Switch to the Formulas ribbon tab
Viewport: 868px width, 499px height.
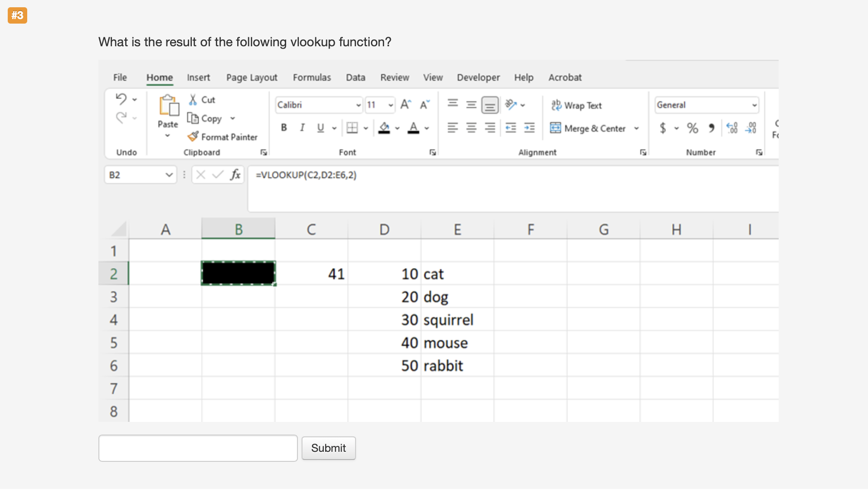pos(312,77)
